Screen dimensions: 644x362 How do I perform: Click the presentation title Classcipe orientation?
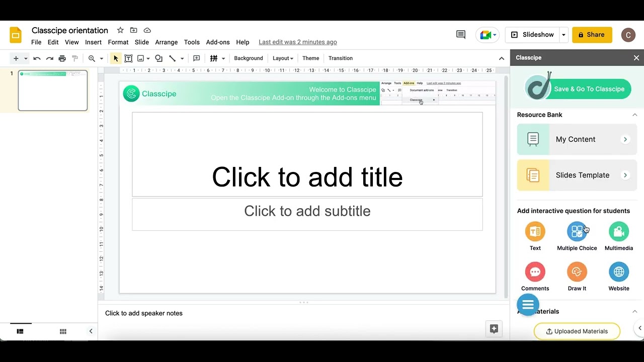click(x=70, y=30)
